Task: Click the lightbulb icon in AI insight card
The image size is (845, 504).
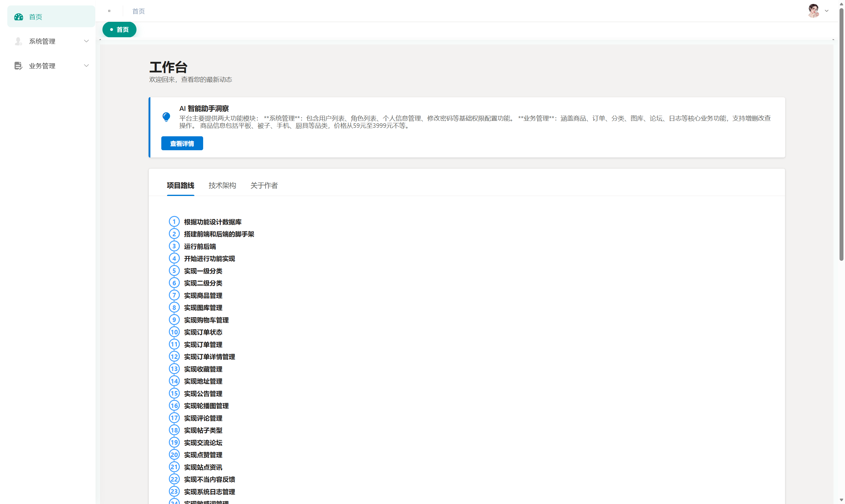Action: [166, 117]
